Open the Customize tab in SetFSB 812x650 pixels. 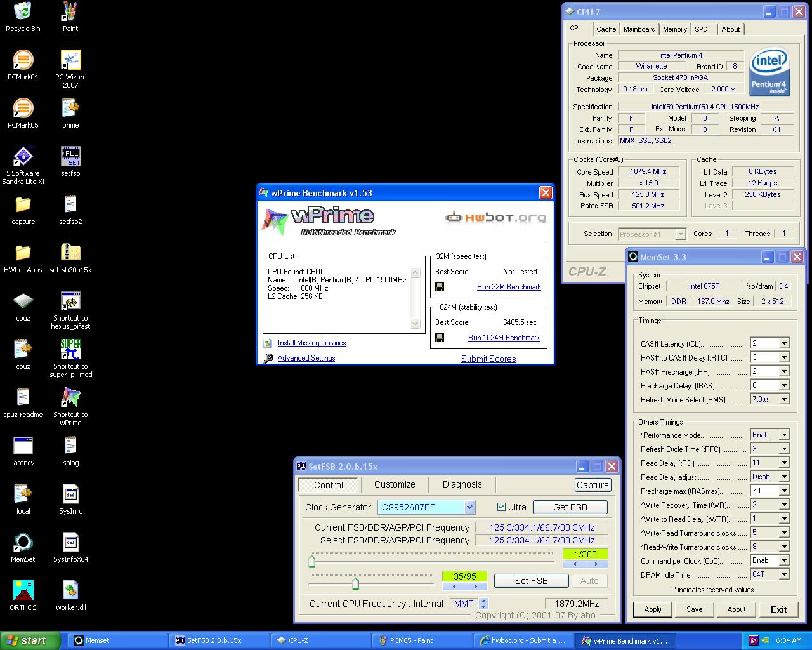(395, 484)
